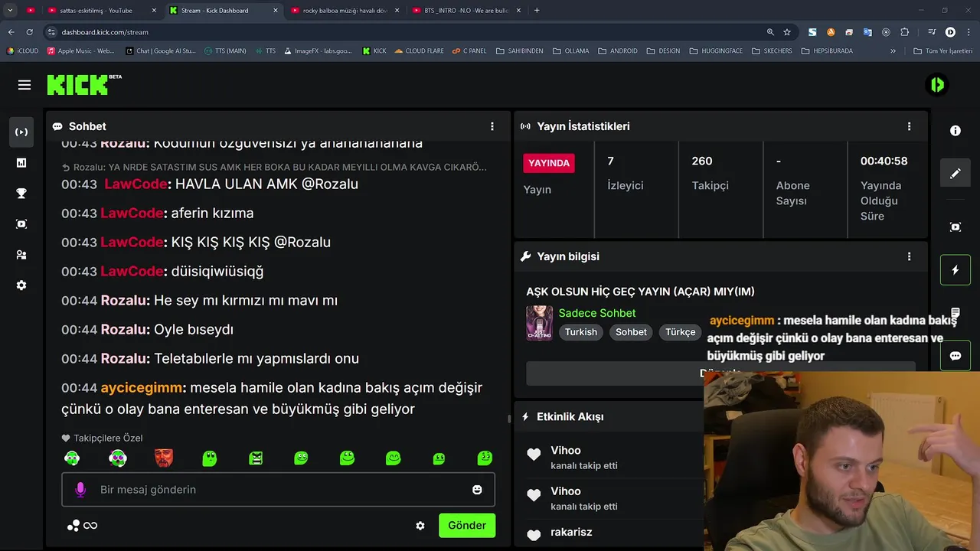Screen dimensions: 980x551
Task: Open the profile avatar menu at top right
Action: pos(937,85)
